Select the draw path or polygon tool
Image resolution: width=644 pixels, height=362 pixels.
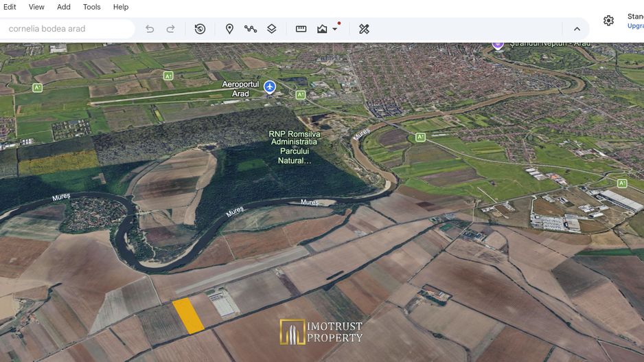point(251,29)
